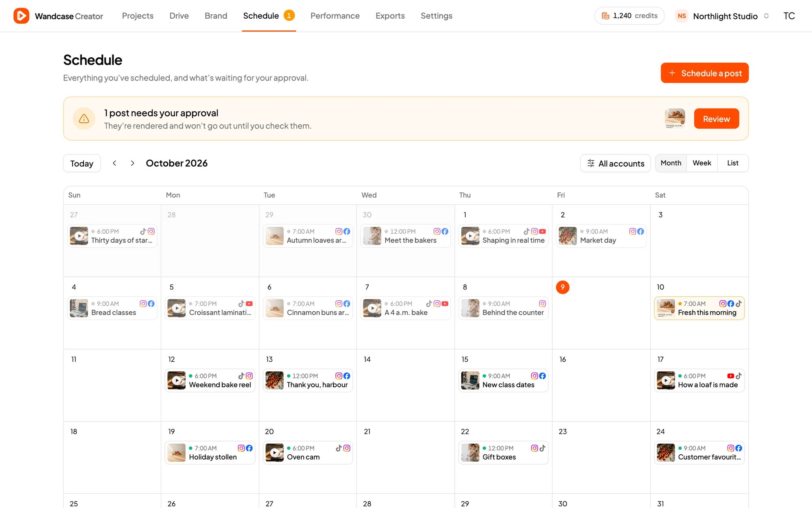This screenshot has height=508, width=812.
Task: Click the Review button
Action: [717, 119]
